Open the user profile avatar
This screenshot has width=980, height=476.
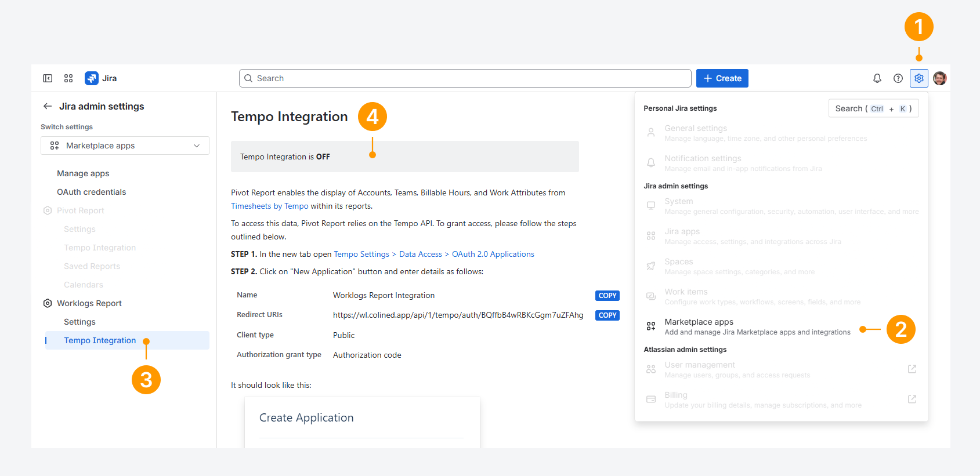[x=940, y=78]
